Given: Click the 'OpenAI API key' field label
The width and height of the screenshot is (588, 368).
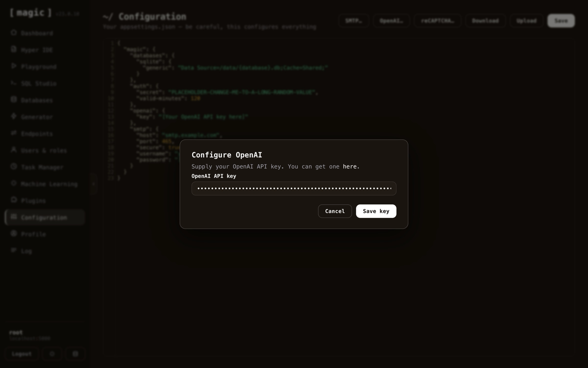Looking at the screenshot, I should pyautogui.click(x=214, y=176).
